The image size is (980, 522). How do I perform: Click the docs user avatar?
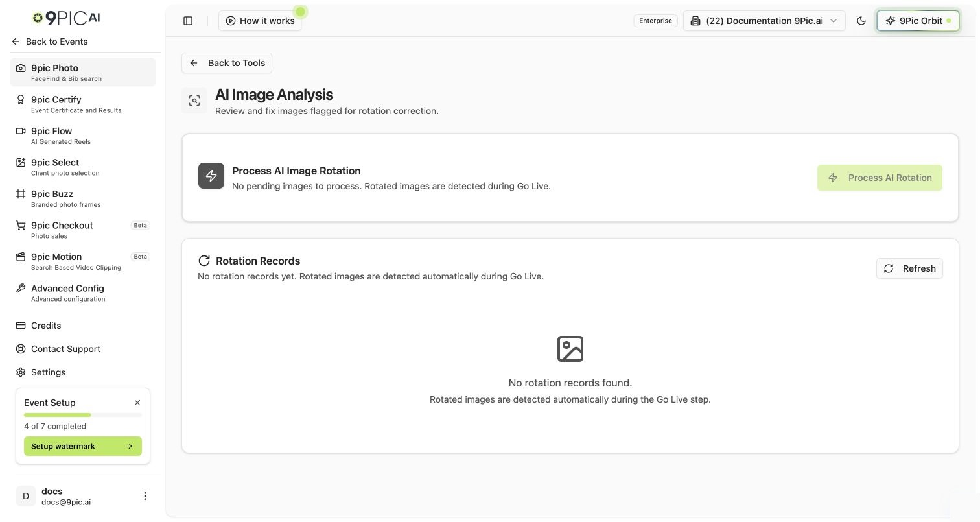(26, 496)
